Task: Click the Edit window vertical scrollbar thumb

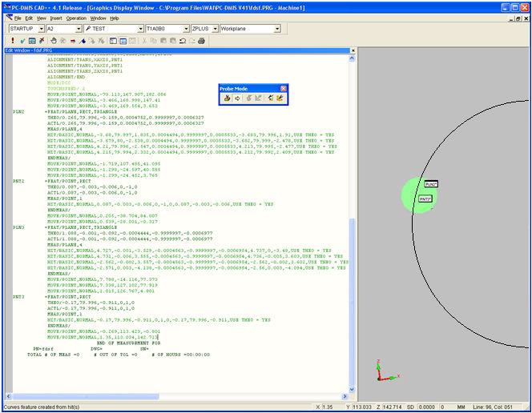Action: pyautogui.click(x=352, y=302)
